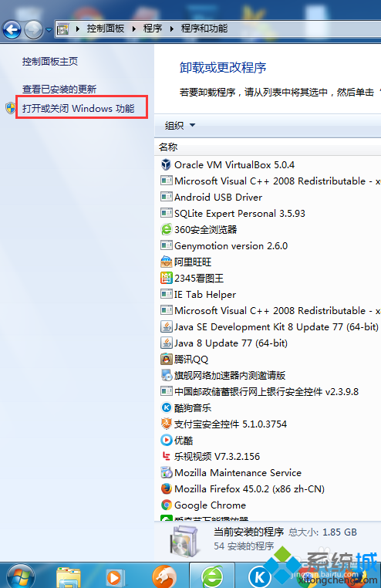381x588 pixels.
Task: Select 中国邮政储蓄银行 entry icon
Action: pos(166,391)
